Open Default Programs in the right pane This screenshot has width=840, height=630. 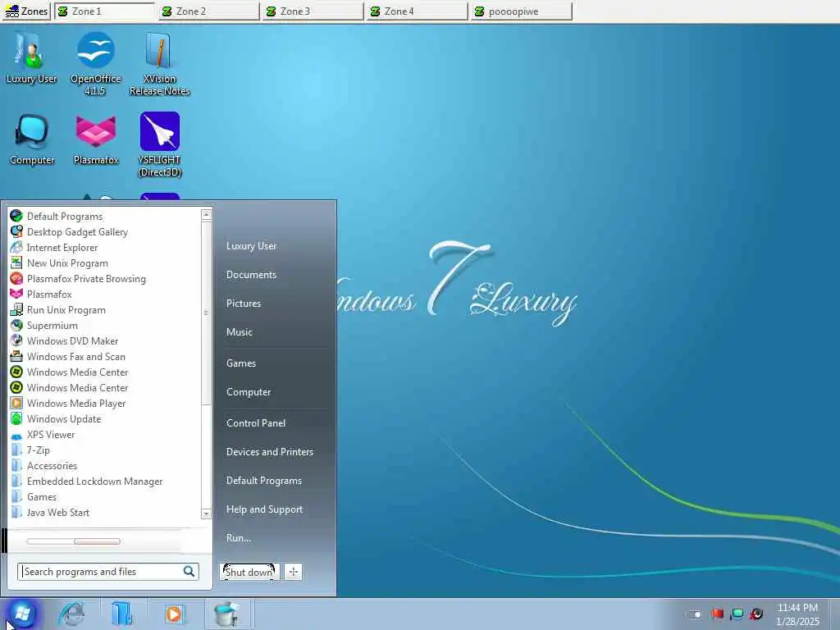click(x=263, y=481)
